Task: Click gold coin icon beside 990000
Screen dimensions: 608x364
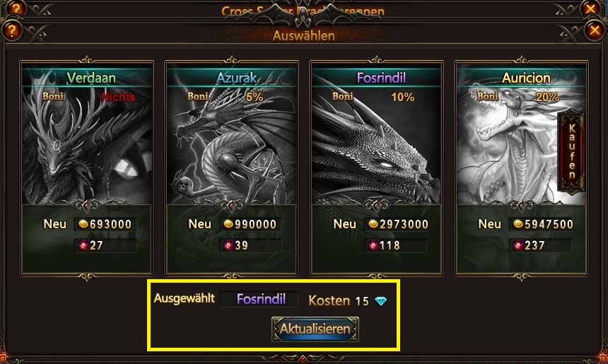Action: 228,224
